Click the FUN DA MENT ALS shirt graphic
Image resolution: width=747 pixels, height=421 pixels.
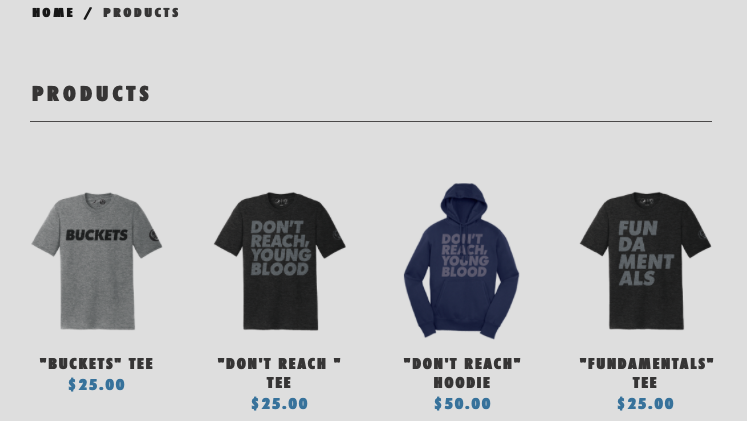tap(646, 253)
